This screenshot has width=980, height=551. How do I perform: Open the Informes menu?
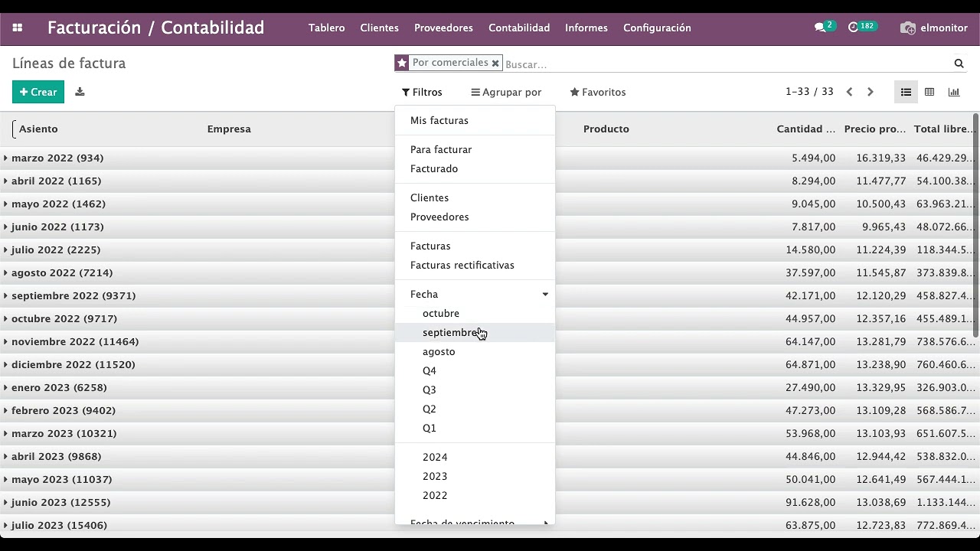[x=586, y=28]
